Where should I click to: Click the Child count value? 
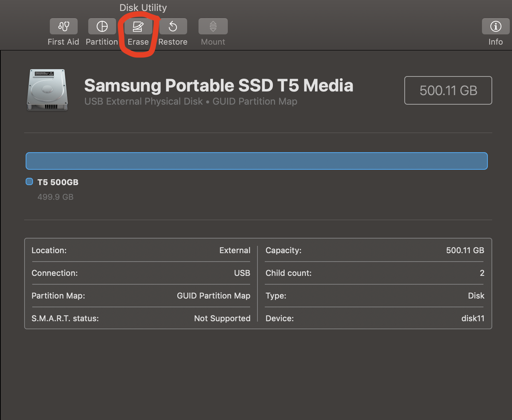point(482,273)
